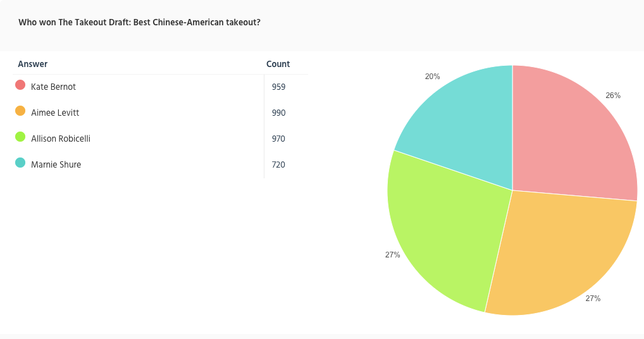Click the red dot beside Kate Bernot
Screen dimensions: 644x339
point(20,85)
